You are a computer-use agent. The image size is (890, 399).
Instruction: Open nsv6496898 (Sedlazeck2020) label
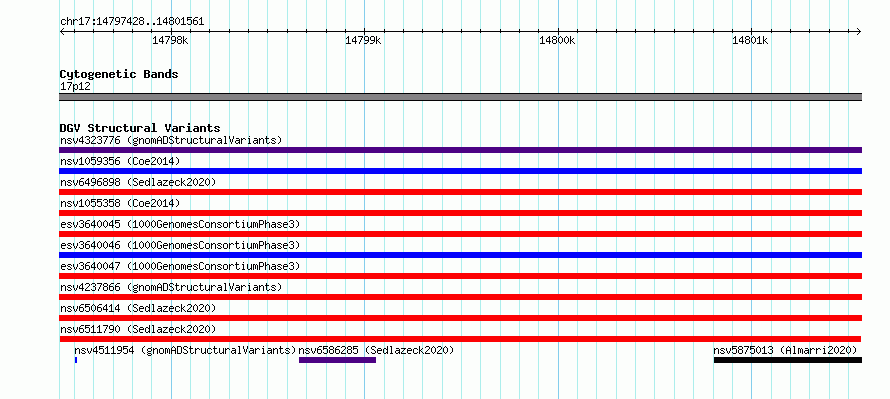click(138, 182)
